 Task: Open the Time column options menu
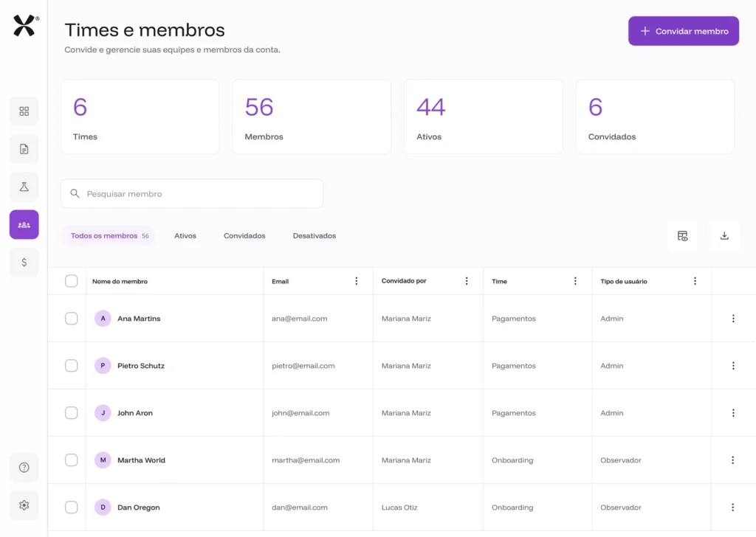coord(576,281)
